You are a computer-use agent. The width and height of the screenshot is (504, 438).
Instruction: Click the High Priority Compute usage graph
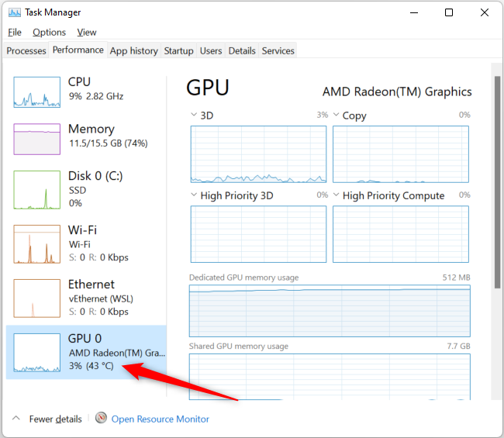[401, 234]
